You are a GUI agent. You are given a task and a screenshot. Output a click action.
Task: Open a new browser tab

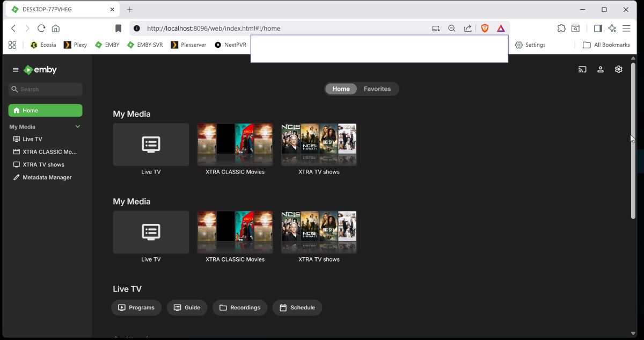pyautogui.click(x=129, y=10)
